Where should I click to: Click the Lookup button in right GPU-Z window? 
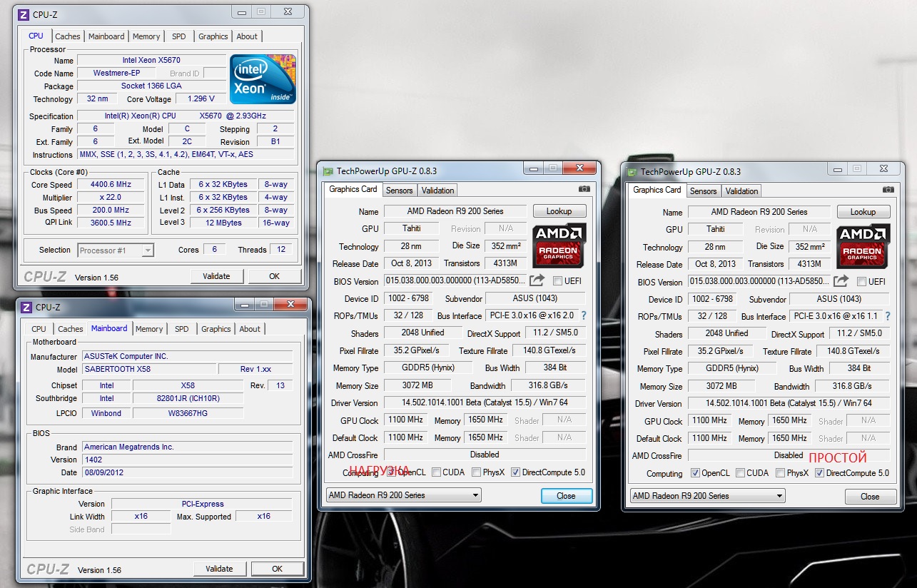[x=863, y=212]
